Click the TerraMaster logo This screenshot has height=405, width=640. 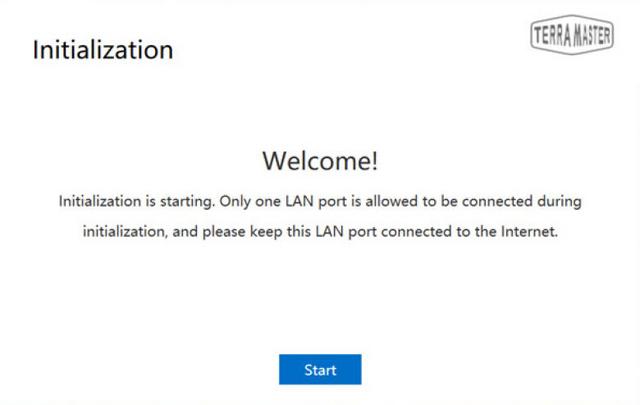click(572, 35)
